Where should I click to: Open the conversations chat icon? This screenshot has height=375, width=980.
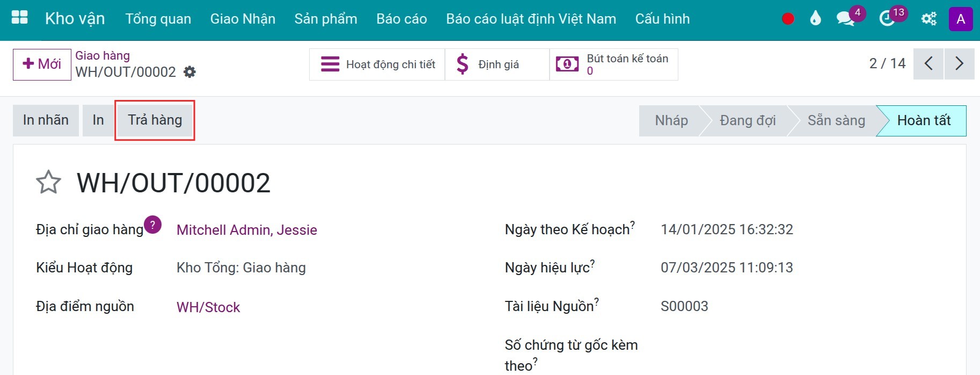[846, 19]
